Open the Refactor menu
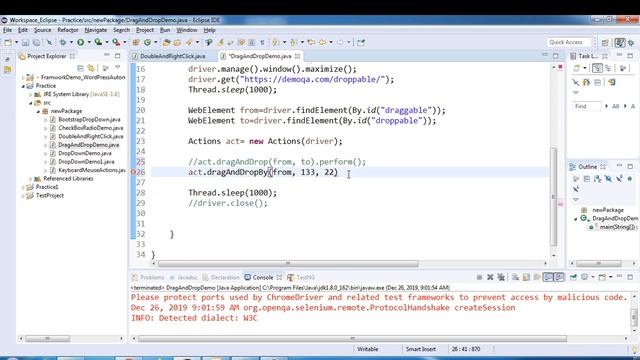The width and height of the screenshot is (640, 360). pyautogui.click(x=68, y=30)
